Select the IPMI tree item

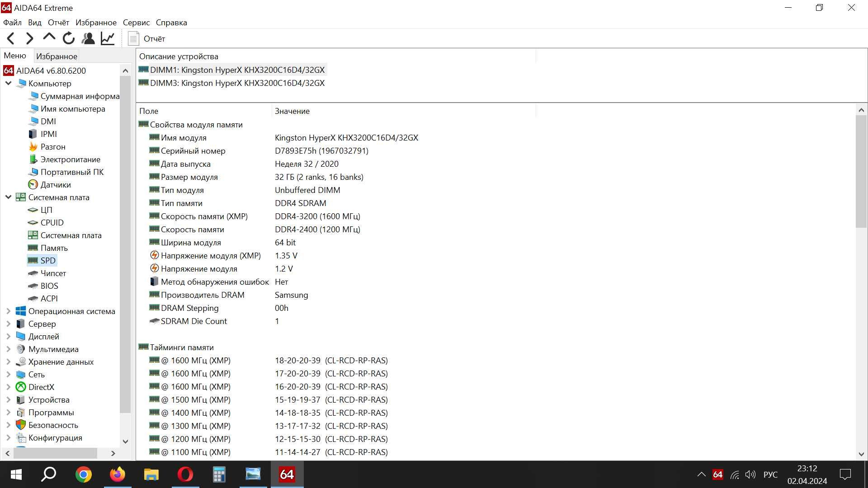point(42,134)
